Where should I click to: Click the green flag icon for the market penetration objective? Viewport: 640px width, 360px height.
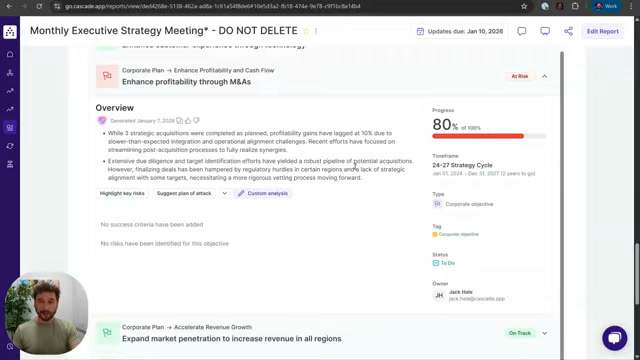point(107,333)
